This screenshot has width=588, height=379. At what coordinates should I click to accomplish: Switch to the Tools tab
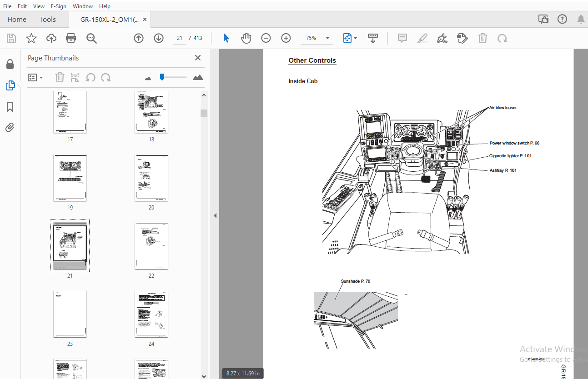click(48, 19)
